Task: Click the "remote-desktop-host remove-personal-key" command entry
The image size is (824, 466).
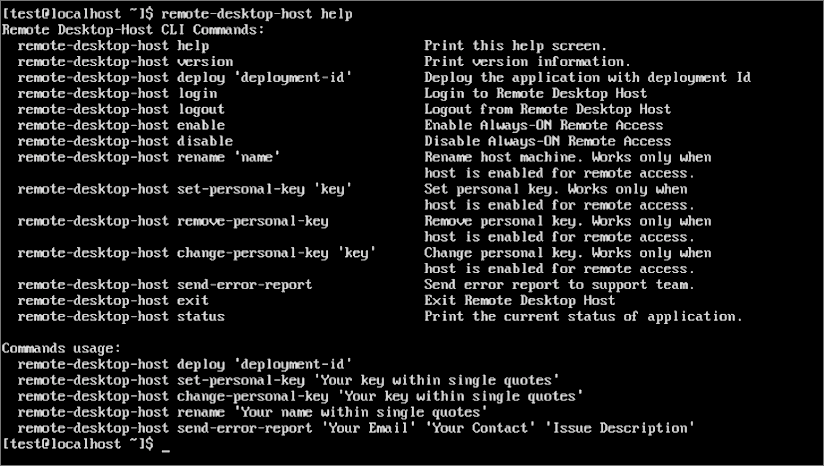Action: tap(173, 221)
